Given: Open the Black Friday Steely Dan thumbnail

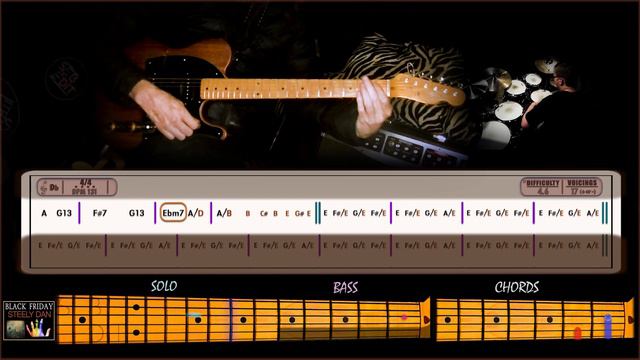Looking at the screenshot, I should pos(29,320).
